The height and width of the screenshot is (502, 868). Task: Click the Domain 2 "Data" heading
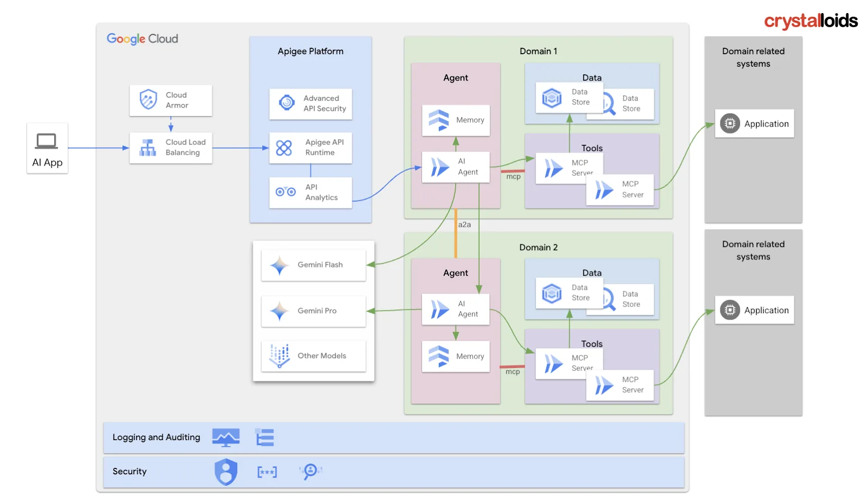tap(592, 273)
